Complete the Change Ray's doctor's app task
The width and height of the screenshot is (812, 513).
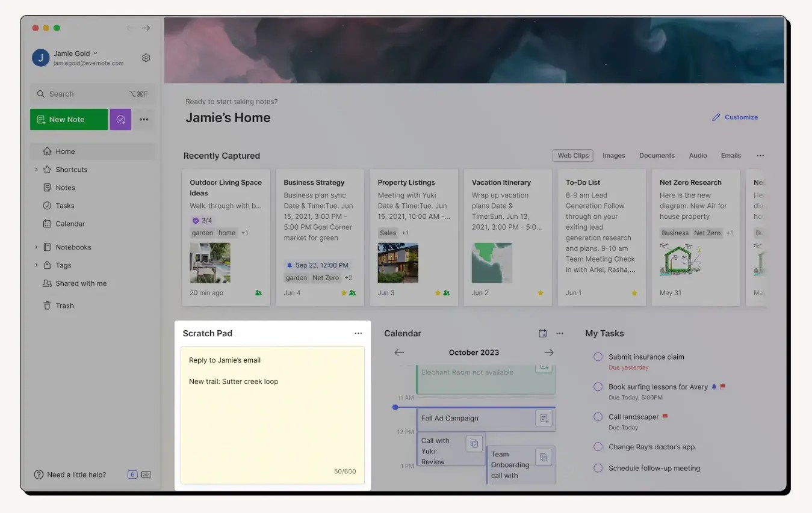tap(598, 447)
